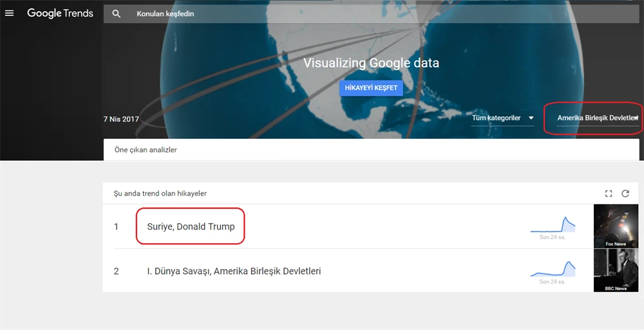Image resolution: width=644 pixels, height=330 pixels.
Task: Click the Fox News thumbnail image
Action: pos(616,226)
